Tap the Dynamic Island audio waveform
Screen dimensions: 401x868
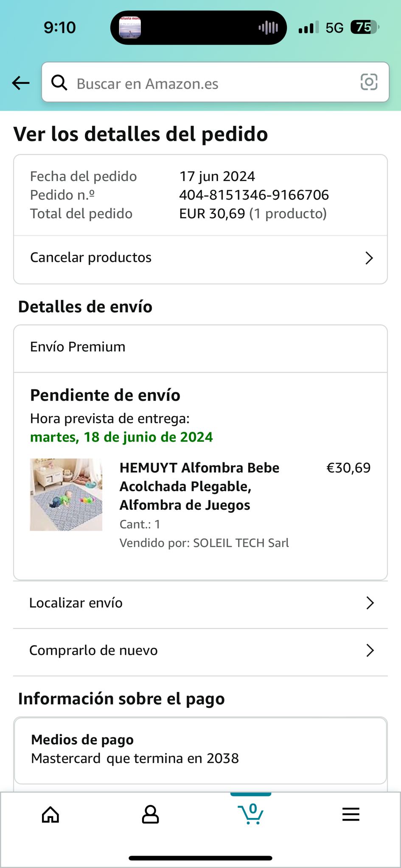268,28
